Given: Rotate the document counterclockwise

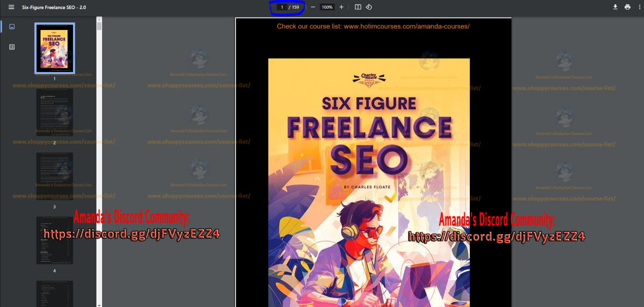Looking at the screenshot, I should (369, 7).
